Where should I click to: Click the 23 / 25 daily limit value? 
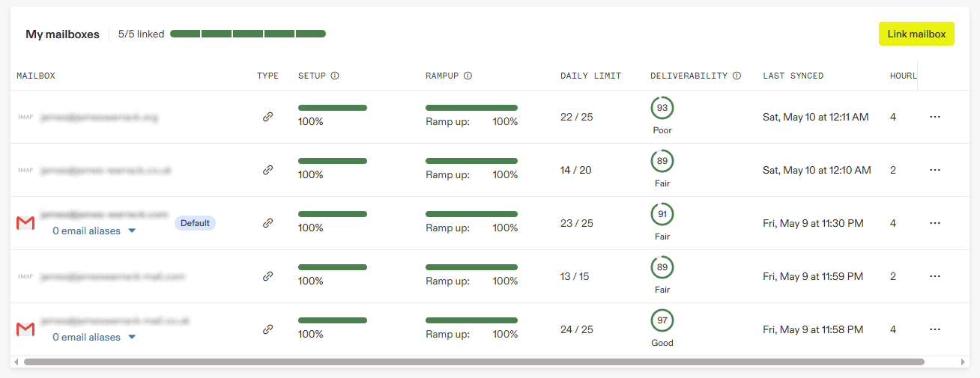click(577, 223)
